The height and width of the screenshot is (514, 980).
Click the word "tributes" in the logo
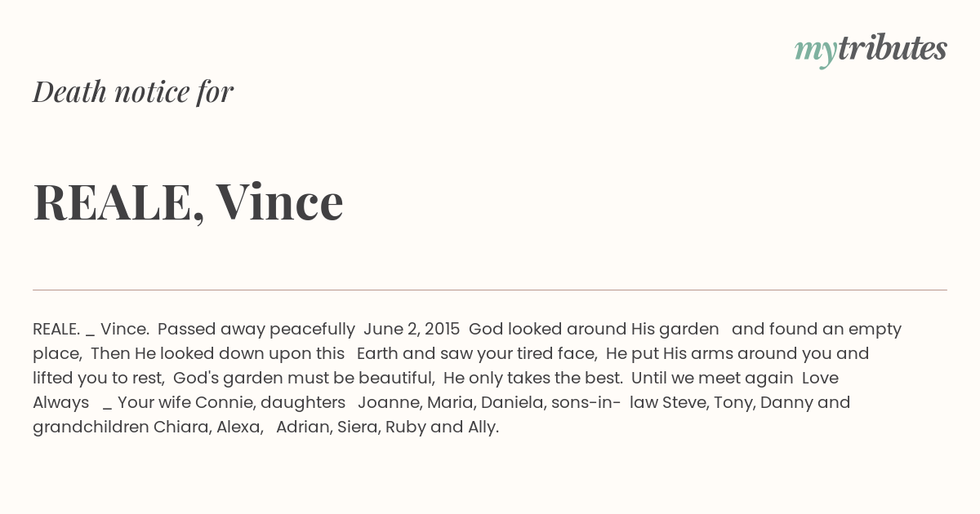tap(892, 48)
